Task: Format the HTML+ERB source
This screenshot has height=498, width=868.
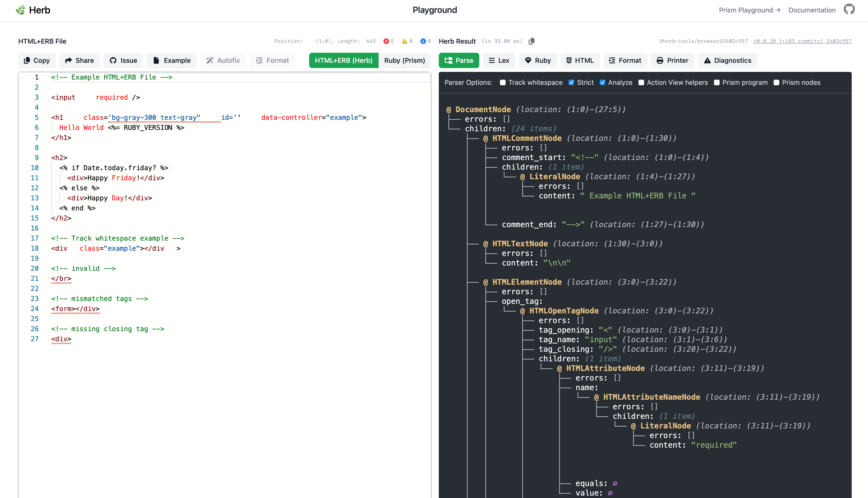Action: (272, 60)
